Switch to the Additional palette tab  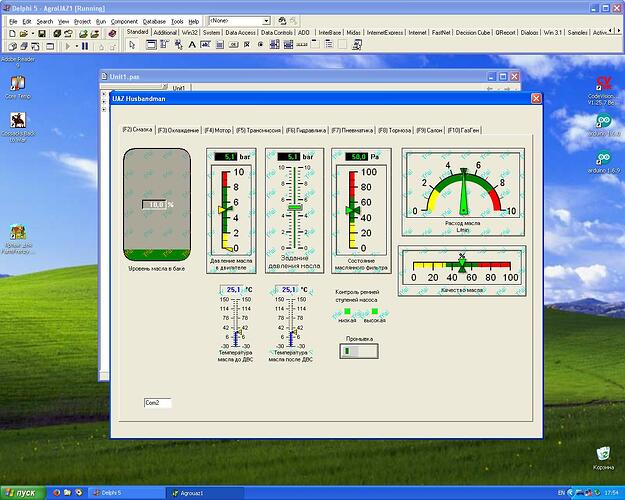[x=165, y=33]
